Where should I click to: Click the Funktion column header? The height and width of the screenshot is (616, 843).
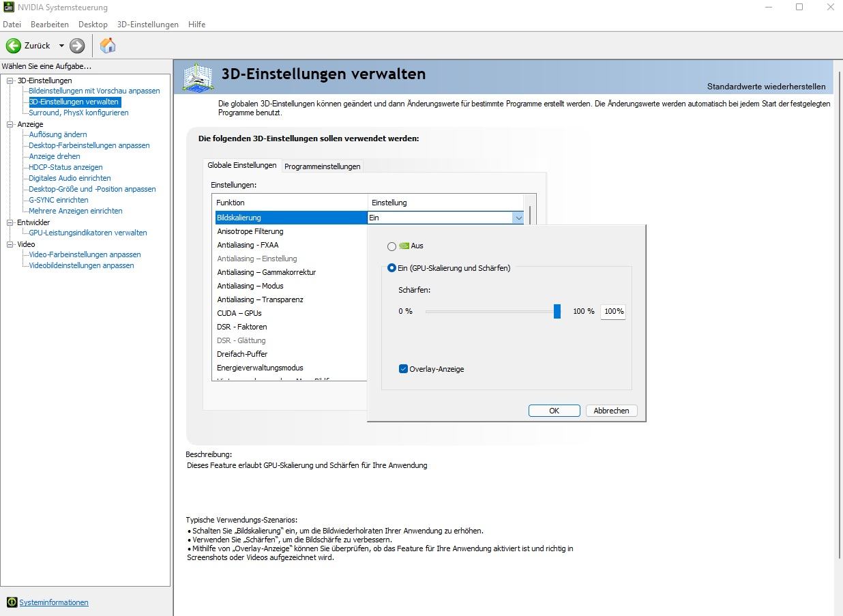[x=290, y=203]
